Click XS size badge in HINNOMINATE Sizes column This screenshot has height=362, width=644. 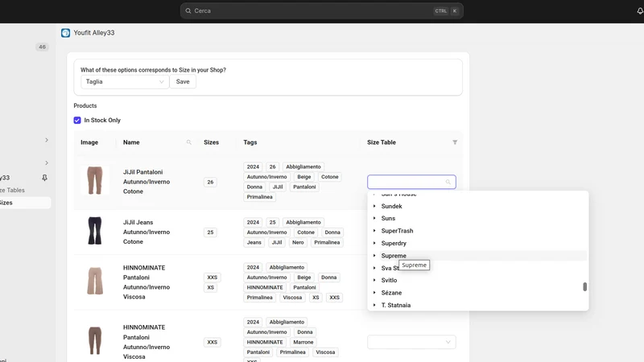(x=211, y=287)
